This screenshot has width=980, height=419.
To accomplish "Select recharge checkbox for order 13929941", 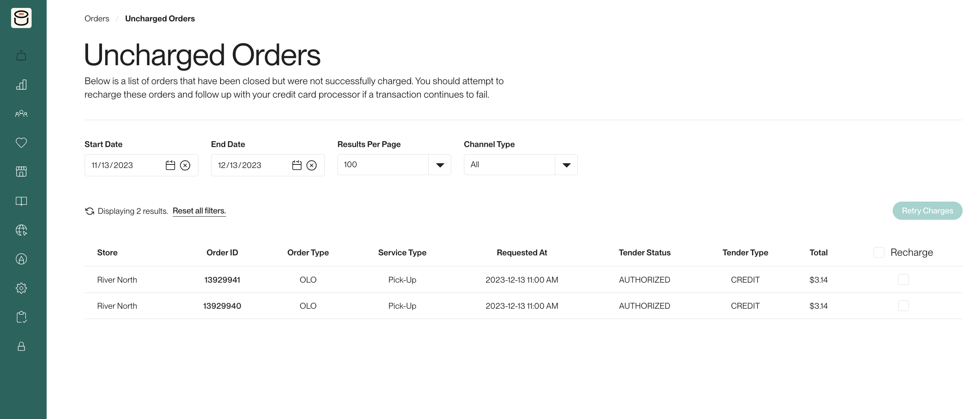I will coord(903,279).
